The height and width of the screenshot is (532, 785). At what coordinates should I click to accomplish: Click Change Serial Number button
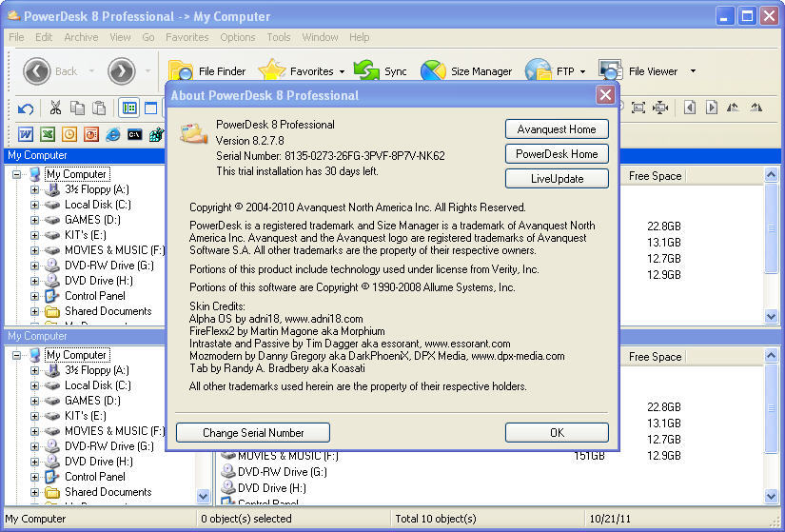pos(253,433)
